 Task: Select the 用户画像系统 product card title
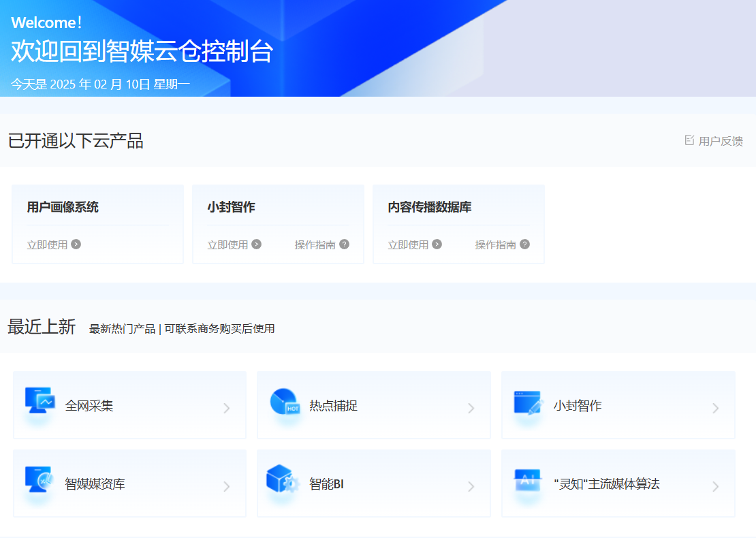63,208
